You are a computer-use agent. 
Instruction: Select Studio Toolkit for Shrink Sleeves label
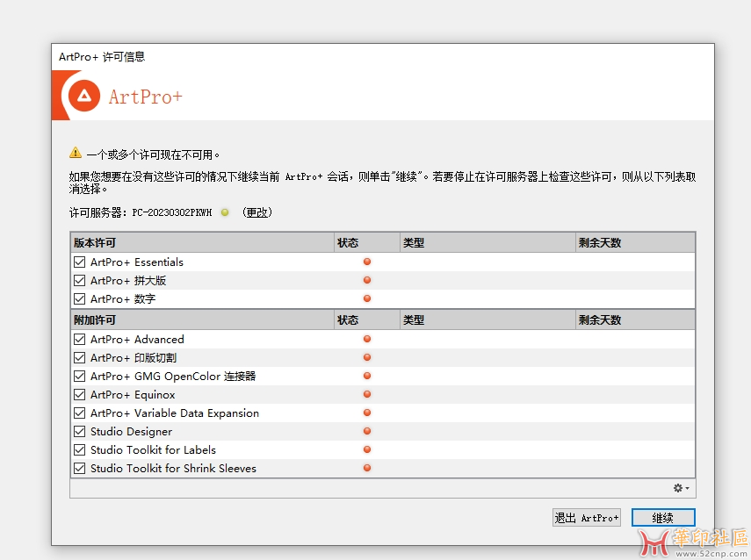point(173,469)
